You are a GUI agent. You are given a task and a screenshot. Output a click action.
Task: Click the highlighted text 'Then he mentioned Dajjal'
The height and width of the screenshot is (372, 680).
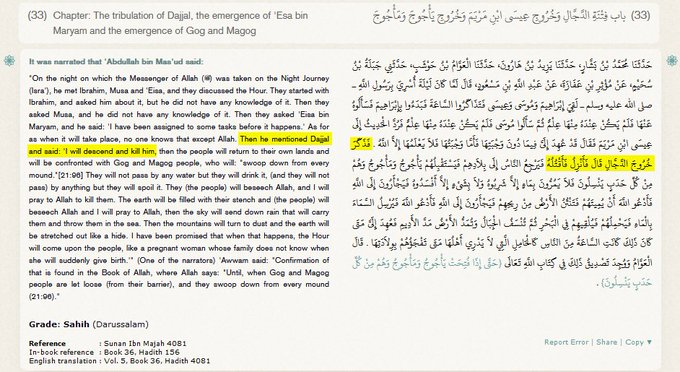[x=284, y=139]
